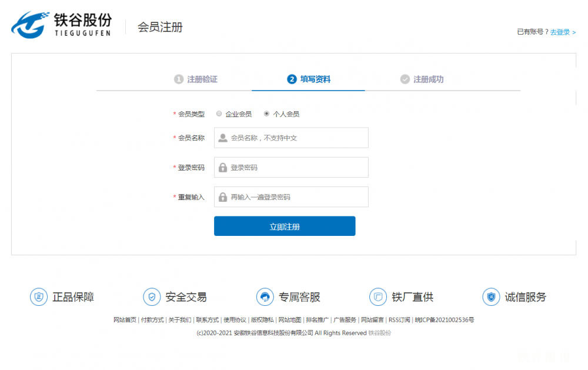
Task: Open the 关于我们 footer link
Action: (x=179, y=320)
